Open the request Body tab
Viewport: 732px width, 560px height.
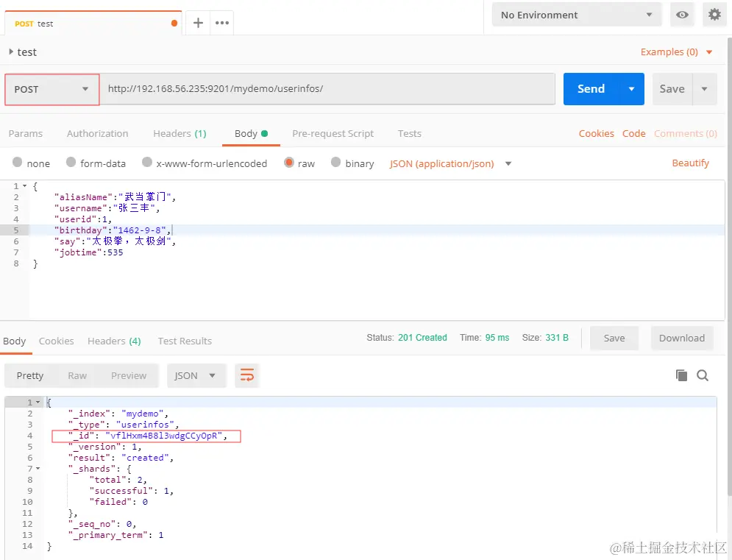251,134
